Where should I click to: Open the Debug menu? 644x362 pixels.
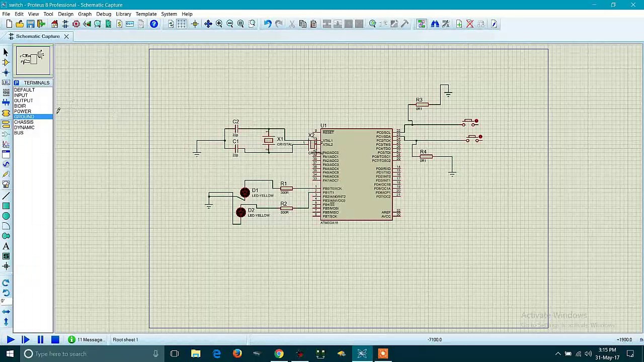click(x=104, y=14)
